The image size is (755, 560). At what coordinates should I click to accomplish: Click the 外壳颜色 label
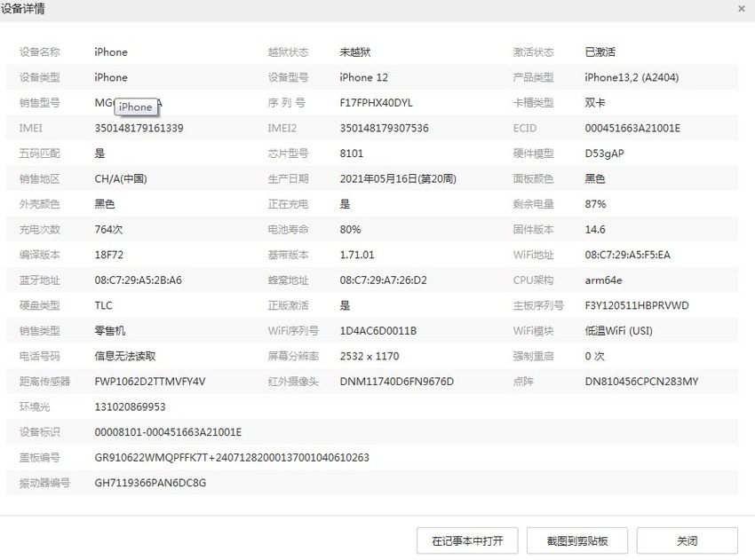[39, 204]
